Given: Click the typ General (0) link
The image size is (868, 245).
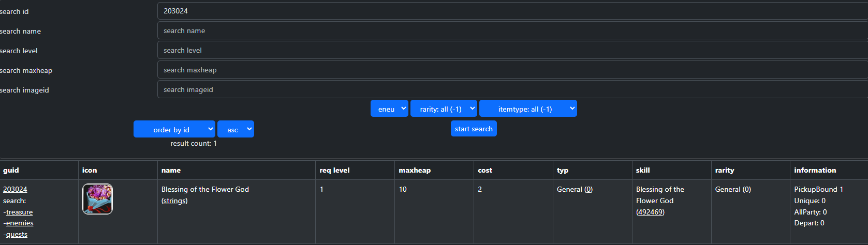Looking at the screenshot, I should (x=589, y=190).
